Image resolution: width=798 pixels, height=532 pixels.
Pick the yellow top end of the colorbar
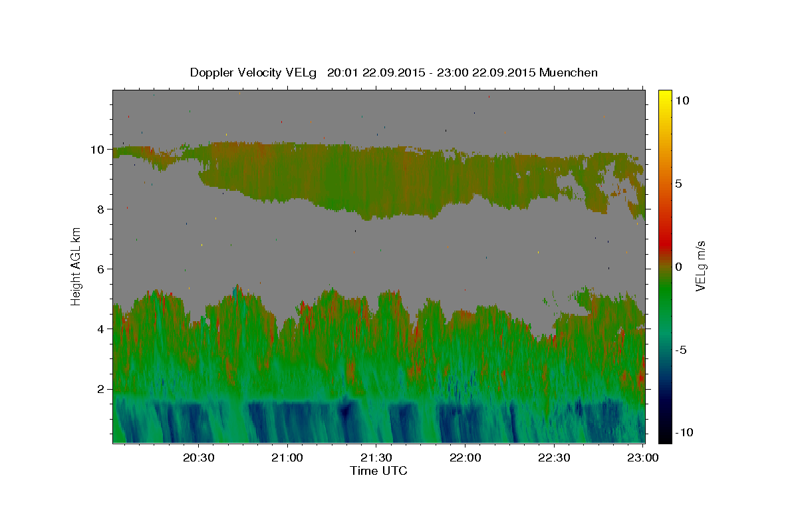coord(664,94)
